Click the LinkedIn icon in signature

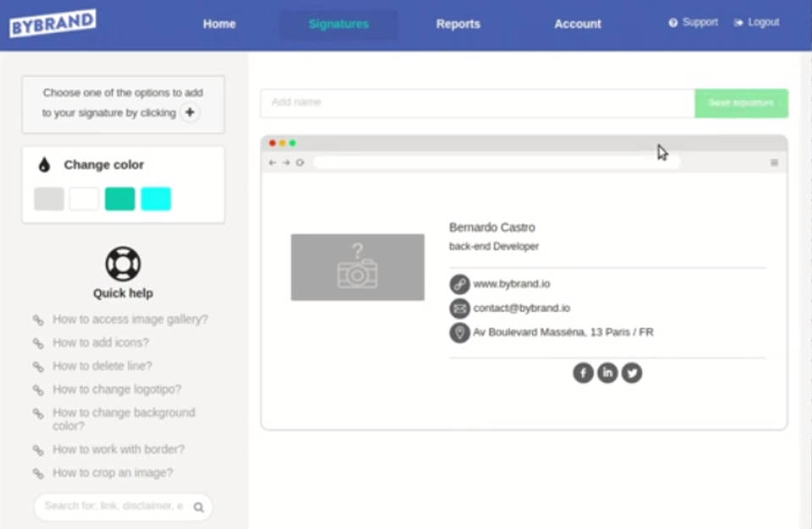tap(607, 373)
